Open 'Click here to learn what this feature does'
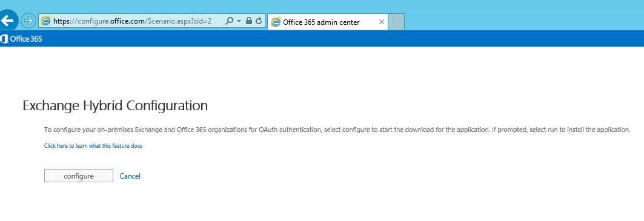 (x=93, y=145)
